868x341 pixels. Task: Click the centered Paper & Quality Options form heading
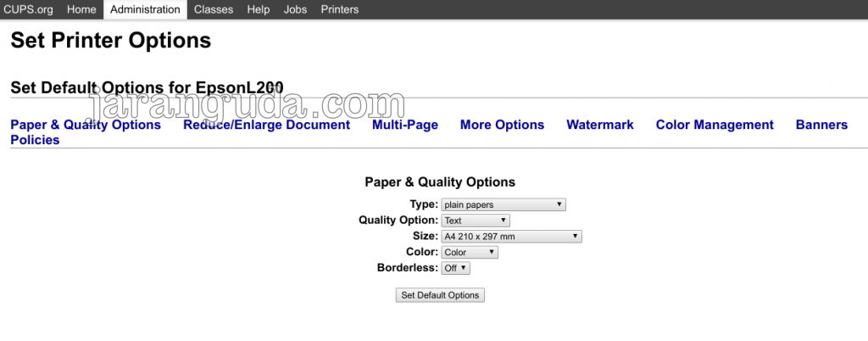[x=440, y=182]
